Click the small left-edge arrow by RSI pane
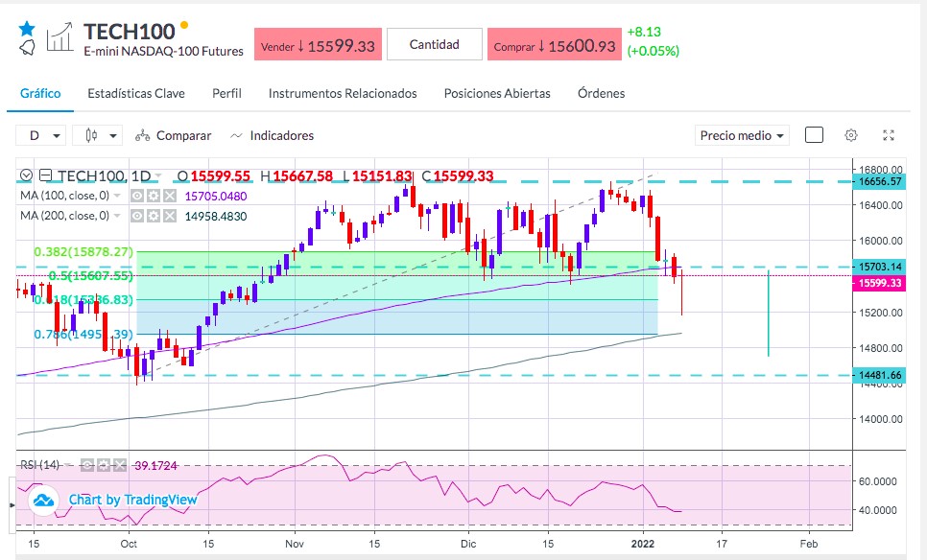This screenshot has width=927, height=560. pos(12,505)
